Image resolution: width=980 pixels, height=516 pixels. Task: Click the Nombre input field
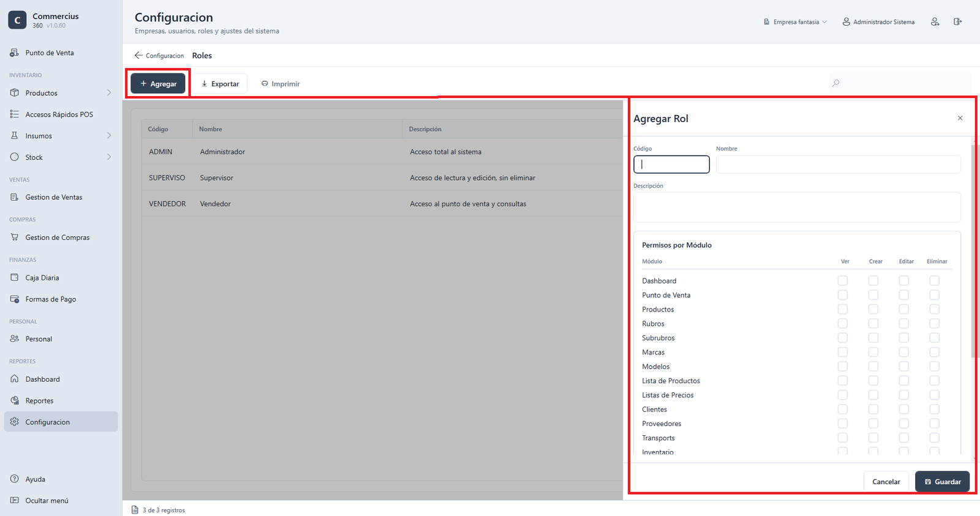click(839, 164)
